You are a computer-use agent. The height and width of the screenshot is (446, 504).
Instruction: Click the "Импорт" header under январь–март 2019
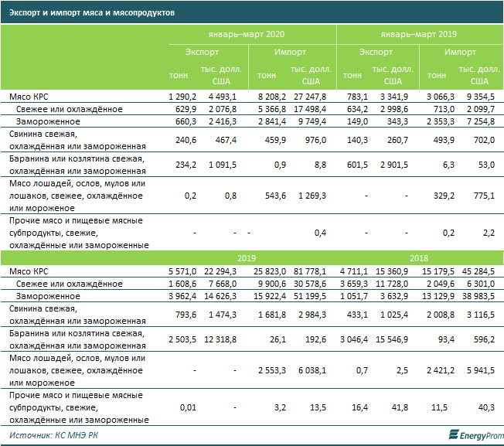tap(460, 53)
